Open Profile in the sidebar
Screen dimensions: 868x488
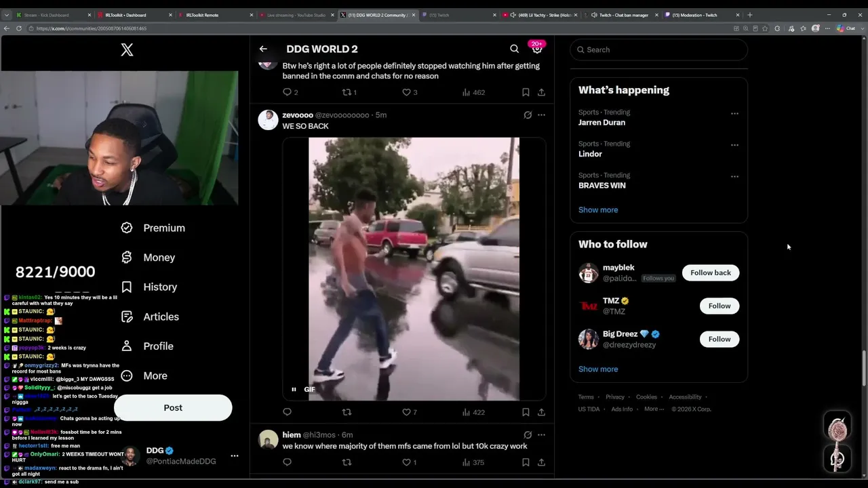tap(146, 346)
